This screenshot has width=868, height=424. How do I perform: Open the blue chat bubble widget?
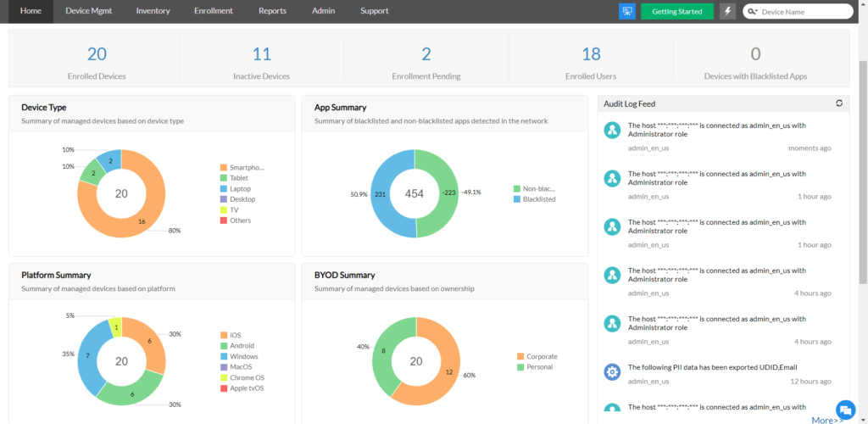point(844,408)
